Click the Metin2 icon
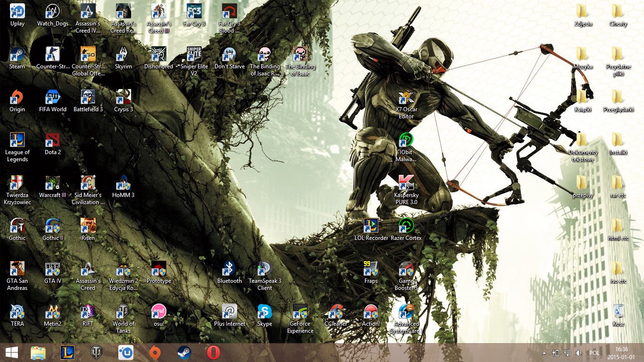The height and width of the screenshot is (362, 644). coord(53,315)
